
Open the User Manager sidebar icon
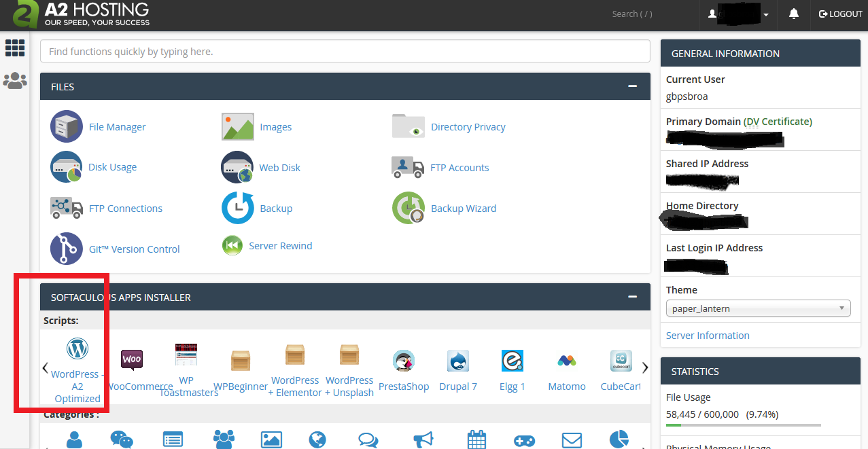point(15,81)
